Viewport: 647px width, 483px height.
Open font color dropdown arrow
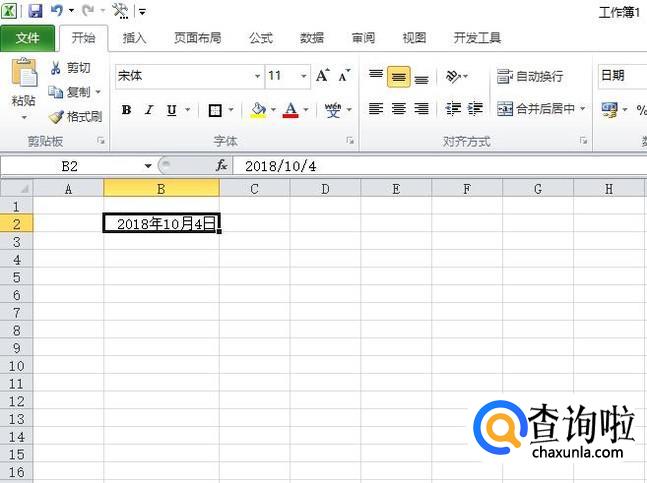(x=306, y=110)
